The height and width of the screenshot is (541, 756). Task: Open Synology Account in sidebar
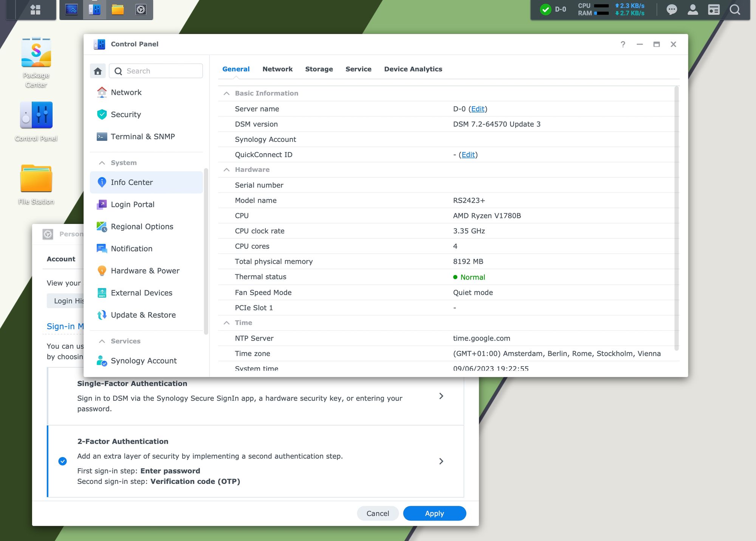(x=146, y=361)
